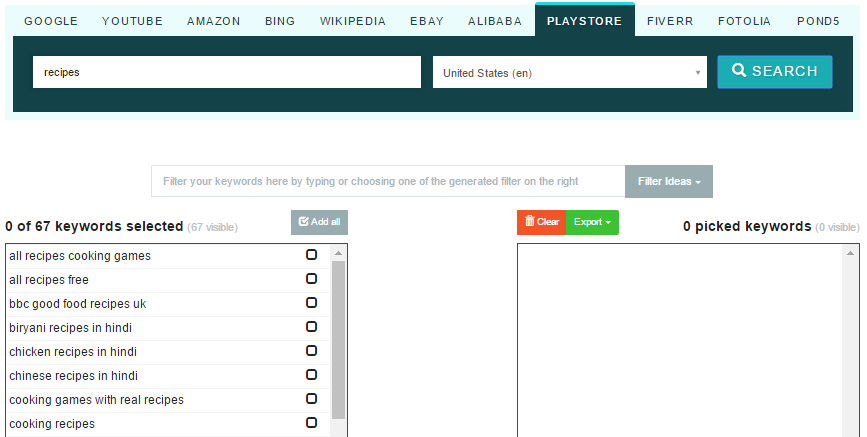Click keyword text 'biryani recipes in hindi'
The height and width of the screenshot is (437, 867).
70,328
